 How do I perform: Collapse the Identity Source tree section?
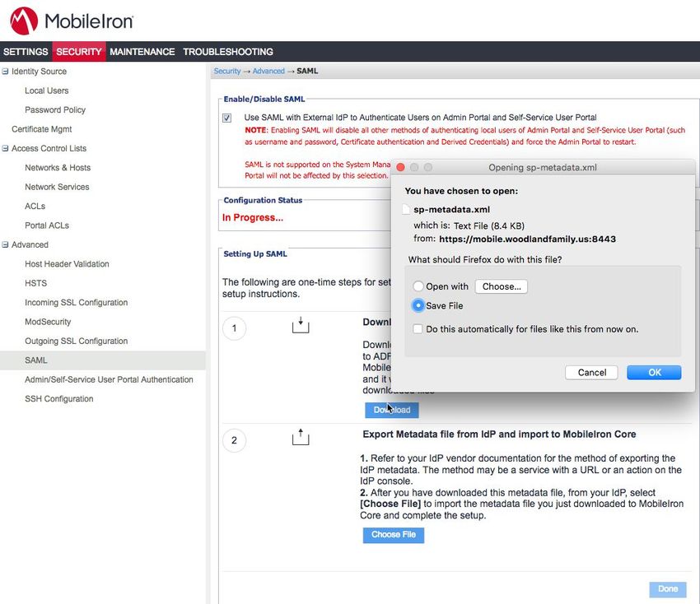point(5,72)
